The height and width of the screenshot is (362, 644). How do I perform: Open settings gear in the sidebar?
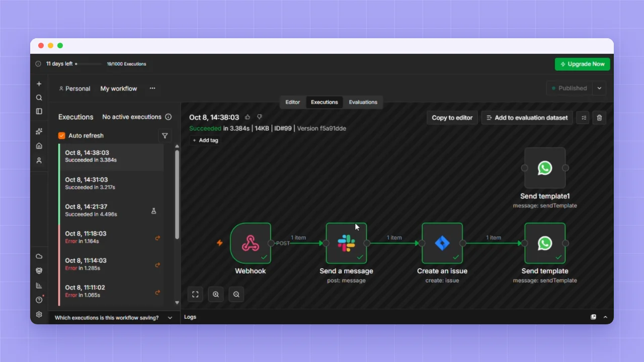39,315
